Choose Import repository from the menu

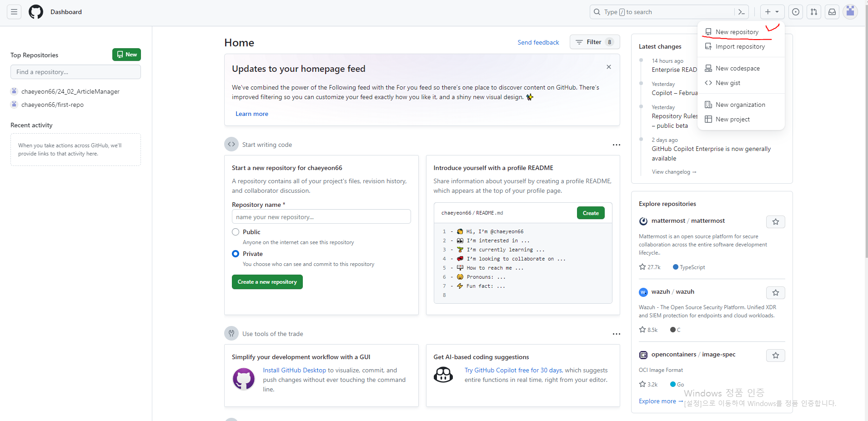tap(741, 46)
